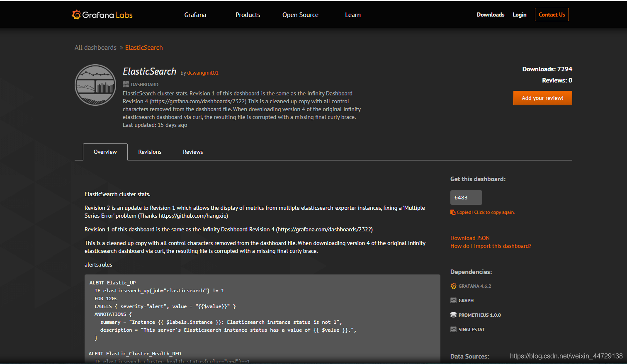Click the 'Dependencies:' heading
The height and width of the screenshot is (364, 627).
click(x=471, y=272)
